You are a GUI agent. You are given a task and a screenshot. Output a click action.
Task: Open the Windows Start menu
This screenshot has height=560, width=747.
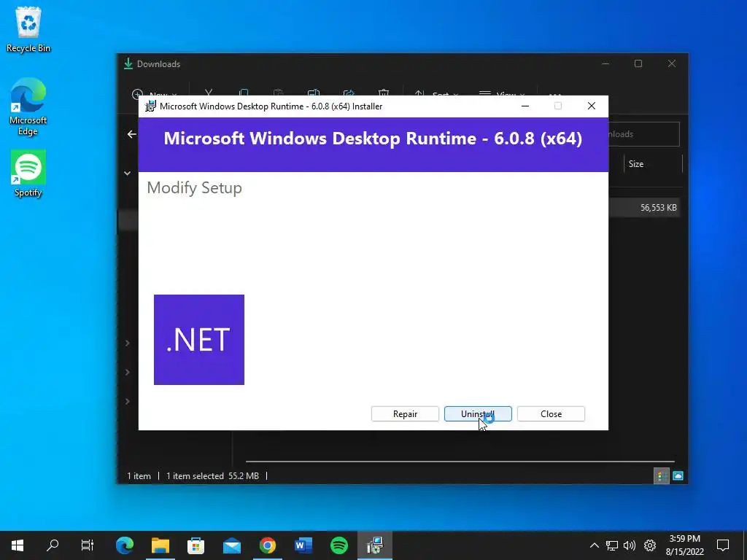18,545
